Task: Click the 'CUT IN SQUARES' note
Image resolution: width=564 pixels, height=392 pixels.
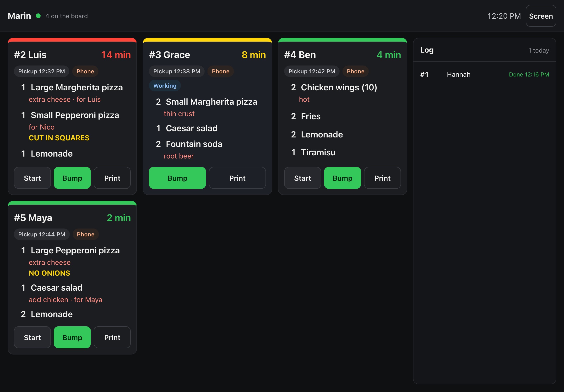Action: 59,138
